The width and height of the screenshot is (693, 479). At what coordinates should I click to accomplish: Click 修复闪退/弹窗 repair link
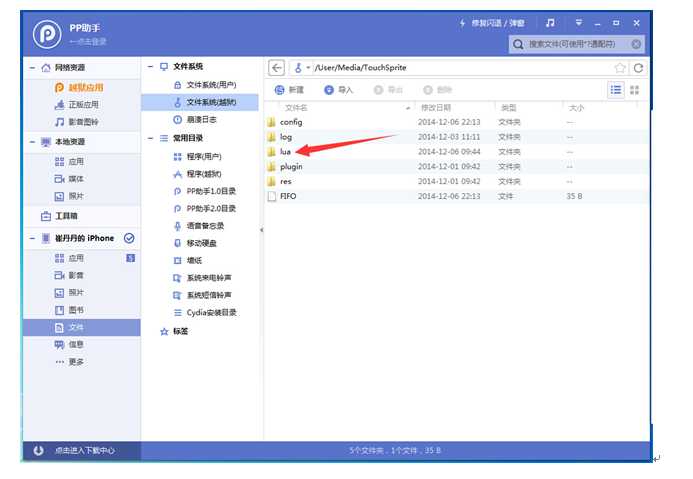(x=492, y=23)
